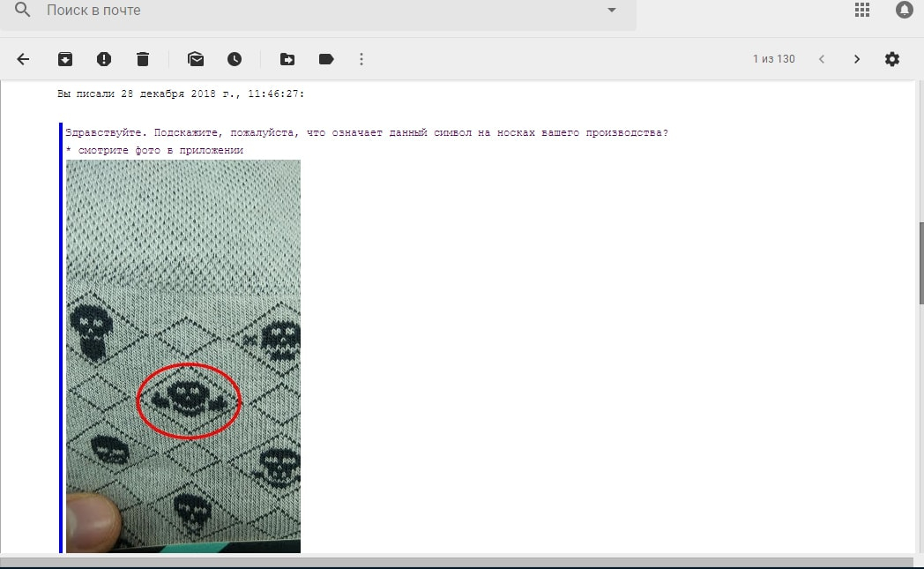Focus the 'Поиск в почте' search field
The height and width of the screenshot is (569, 924).
[x=318, y=11]
